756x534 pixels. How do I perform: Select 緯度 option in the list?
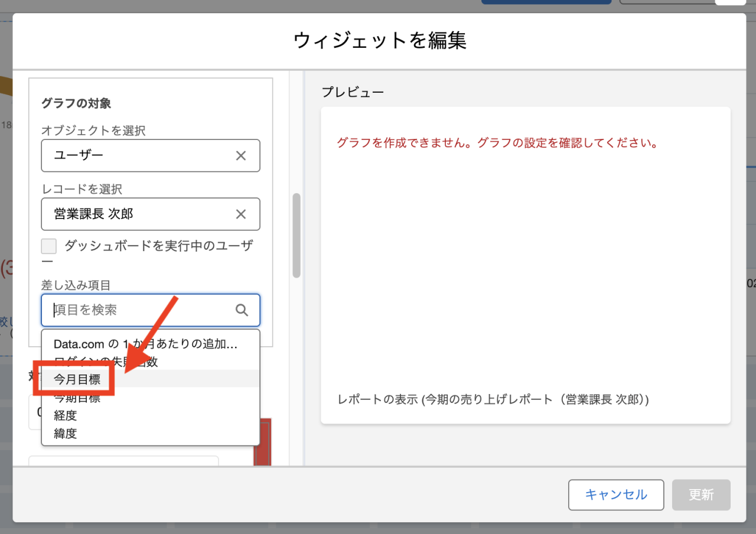point(66,434)
